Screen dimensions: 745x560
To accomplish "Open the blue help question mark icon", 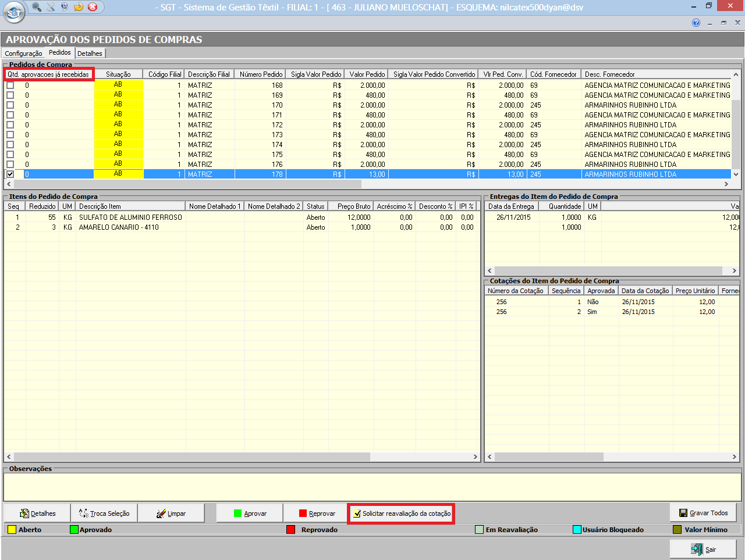I will (696, 23).
